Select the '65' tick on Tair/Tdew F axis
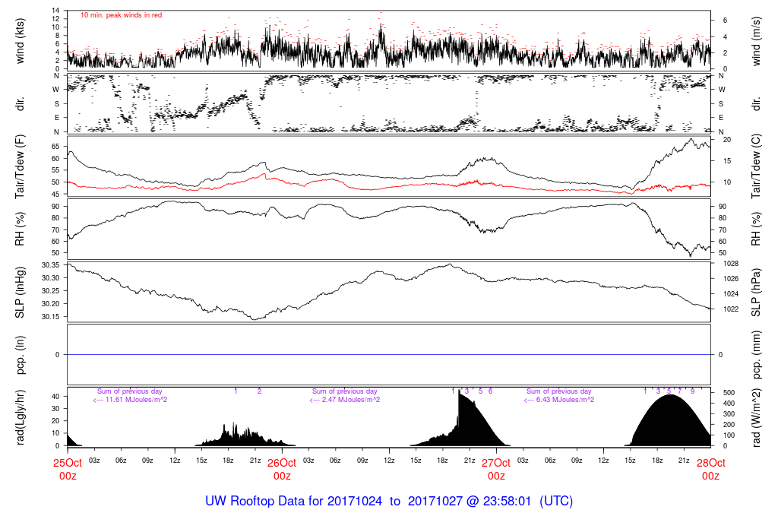 click(x=55, y=147)
